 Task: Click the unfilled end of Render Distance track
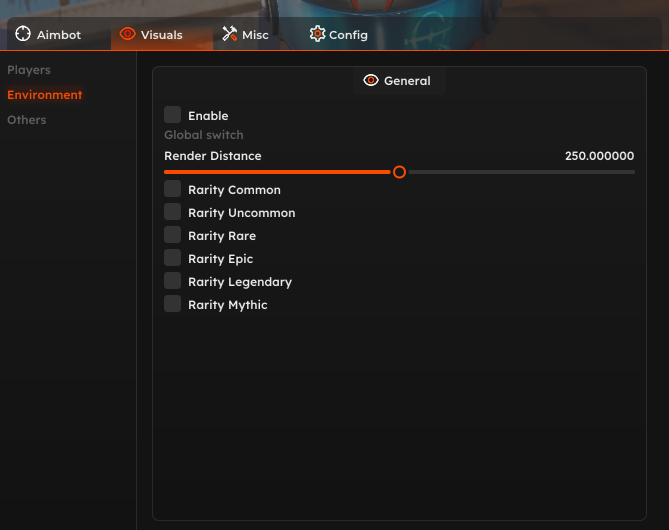coord(625,172)
